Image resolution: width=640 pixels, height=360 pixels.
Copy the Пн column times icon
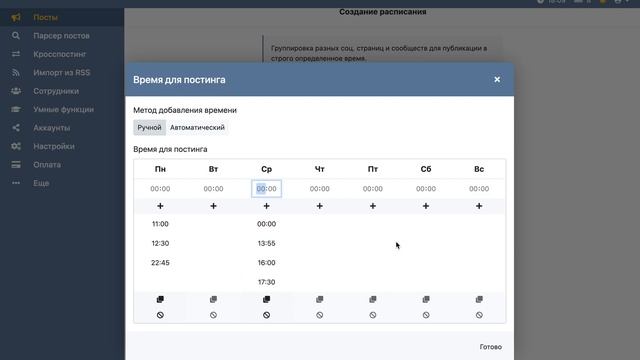tap(160, 299)
